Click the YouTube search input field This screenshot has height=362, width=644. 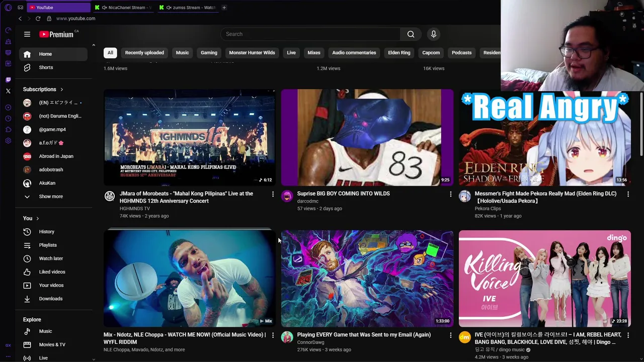coord(310,34)
